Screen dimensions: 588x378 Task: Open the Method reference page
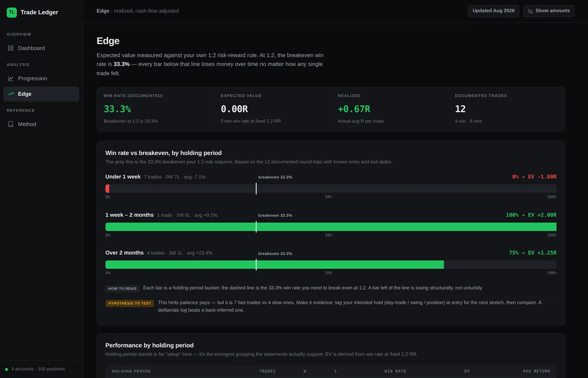click(x=41, y=124)
